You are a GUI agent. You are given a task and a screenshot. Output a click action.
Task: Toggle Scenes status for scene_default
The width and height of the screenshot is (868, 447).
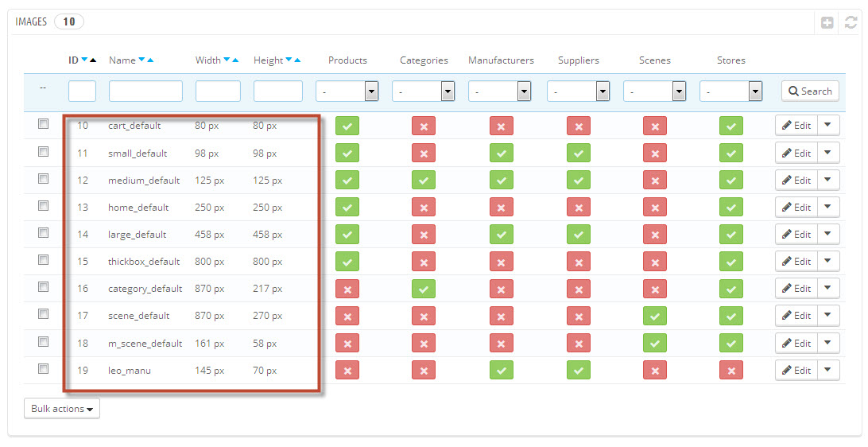(655, 316)
